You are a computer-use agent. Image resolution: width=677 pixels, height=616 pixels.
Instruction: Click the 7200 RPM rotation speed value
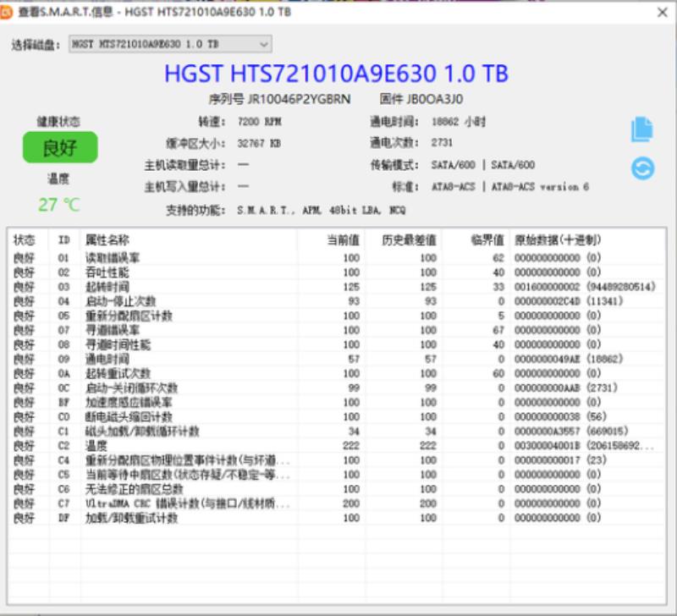pos(259,122)
